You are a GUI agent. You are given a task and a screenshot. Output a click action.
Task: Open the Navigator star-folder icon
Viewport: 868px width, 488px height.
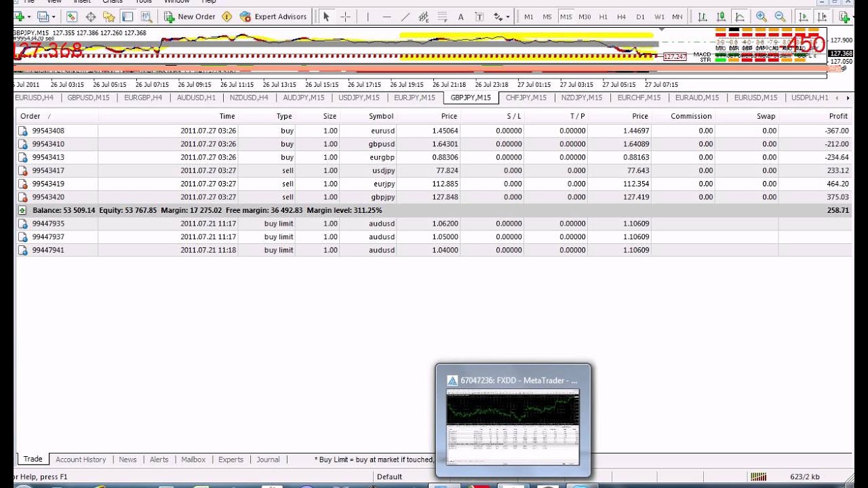pyautogui.click(x=108, y=16)
